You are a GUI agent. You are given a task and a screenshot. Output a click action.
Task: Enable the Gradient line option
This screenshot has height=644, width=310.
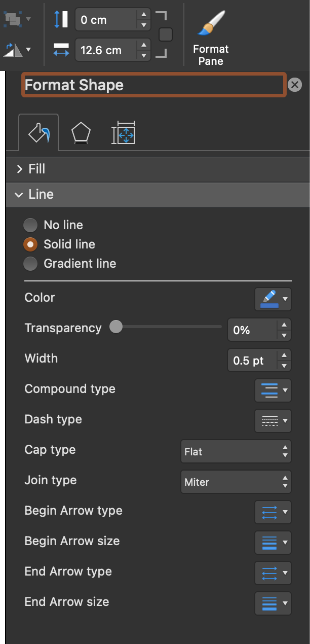coord(30,263)
